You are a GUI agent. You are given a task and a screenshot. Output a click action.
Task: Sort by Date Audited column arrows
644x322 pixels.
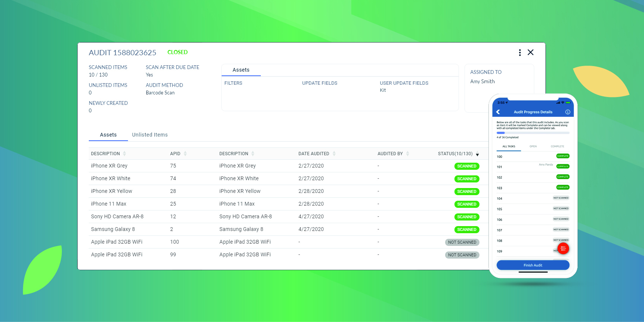(334, 154)
